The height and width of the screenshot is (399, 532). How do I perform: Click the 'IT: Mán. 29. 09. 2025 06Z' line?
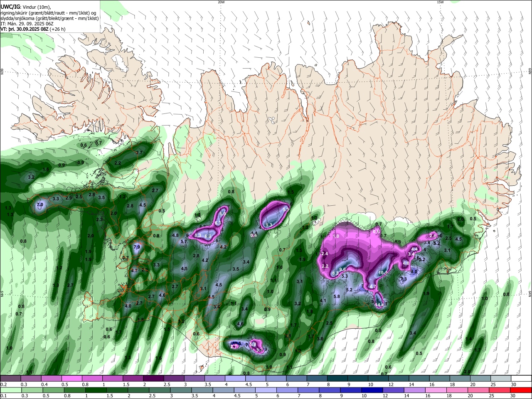(x=27, y=24)
